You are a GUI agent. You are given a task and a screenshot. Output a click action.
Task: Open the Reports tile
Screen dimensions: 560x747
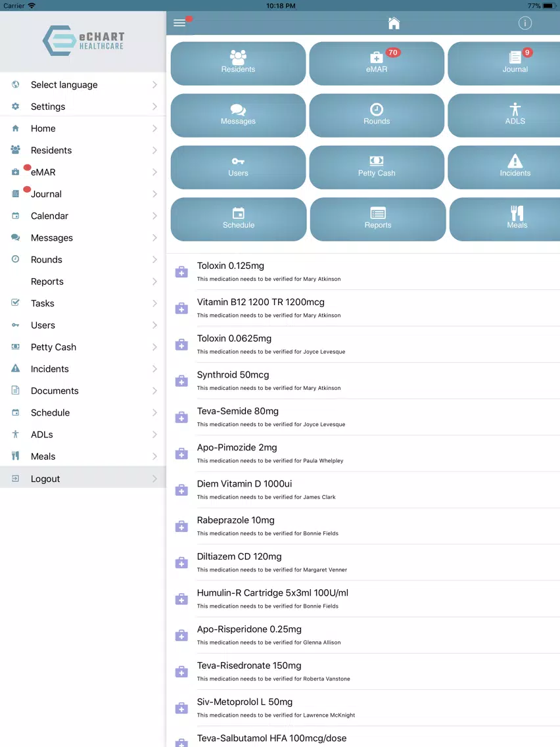[x=378, y=219]
